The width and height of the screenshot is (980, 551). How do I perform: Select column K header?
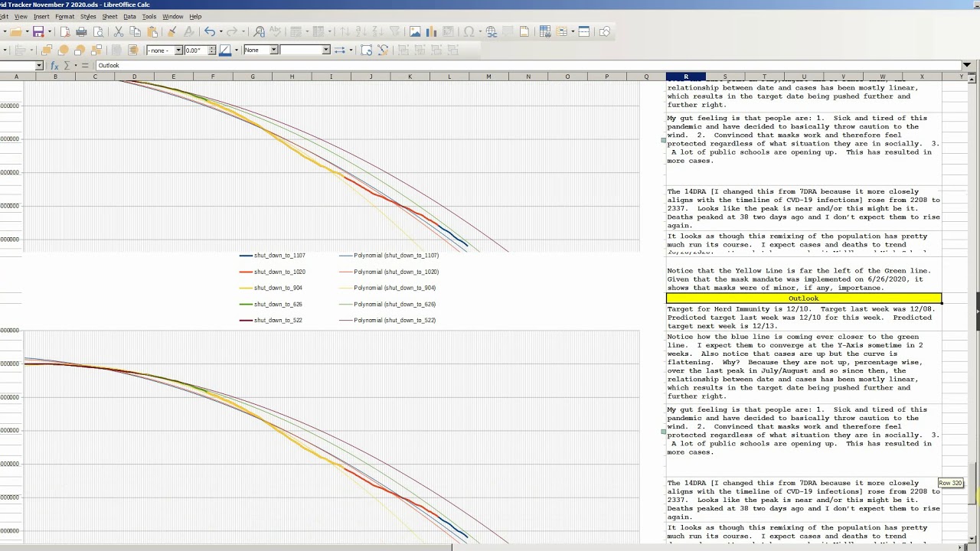coord(410,77)
